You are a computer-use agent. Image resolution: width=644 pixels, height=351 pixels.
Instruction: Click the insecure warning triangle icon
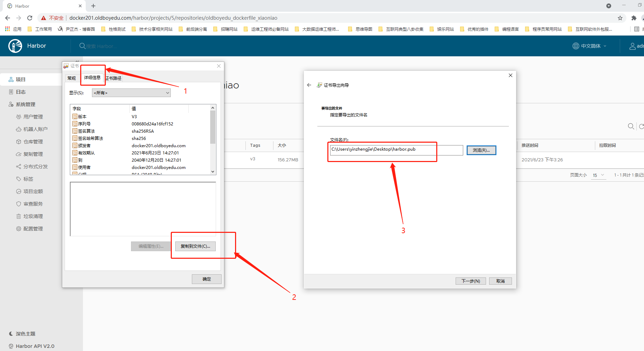pyautogui.click(x=44, y=18)
